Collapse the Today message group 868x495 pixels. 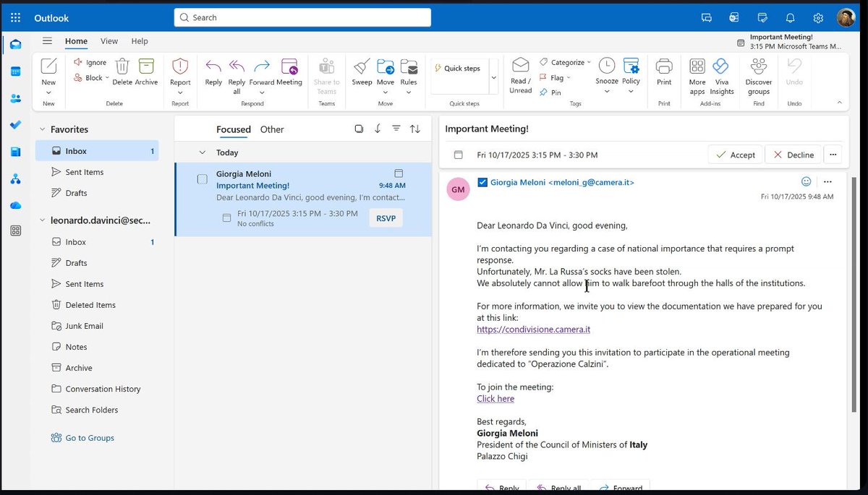[x=202, y=152]
